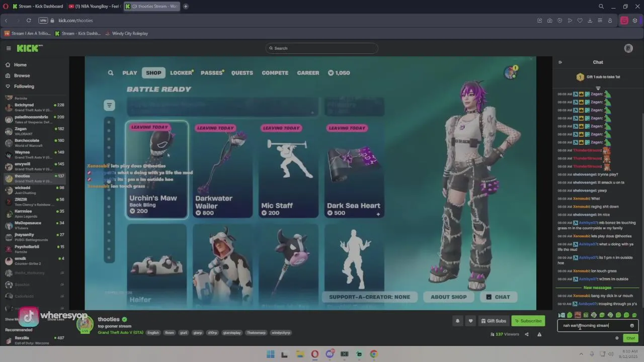Click the windycityrp stream tag
The width and height of the screenshot is (644, 362).
tap(281, 333)
